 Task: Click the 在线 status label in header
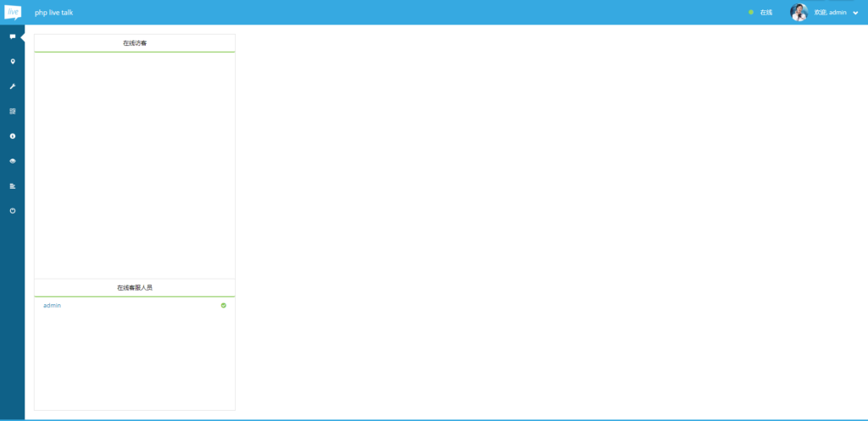pos(766,12)
